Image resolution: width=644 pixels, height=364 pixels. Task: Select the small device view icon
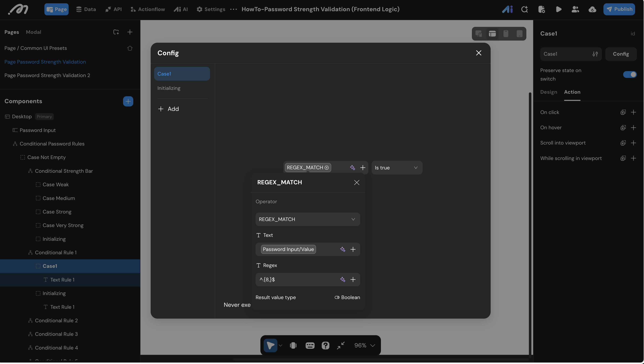519,33
